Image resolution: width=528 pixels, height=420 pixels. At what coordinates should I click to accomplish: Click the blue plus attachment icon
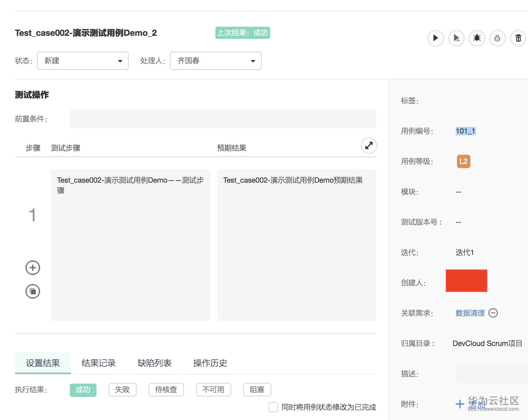460,404
